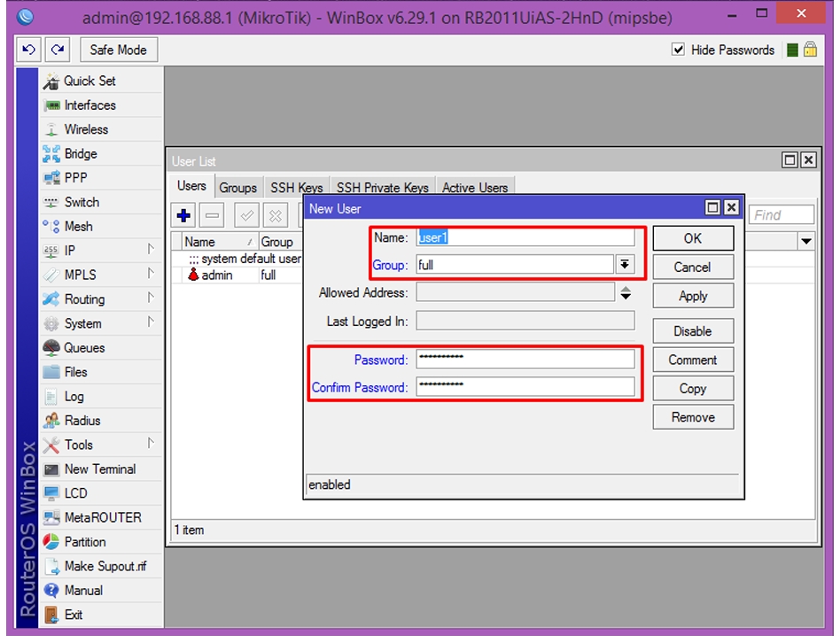Click Exit in the sidebar
The height and width of the screenshot is (643, 840).
(101, 615)
